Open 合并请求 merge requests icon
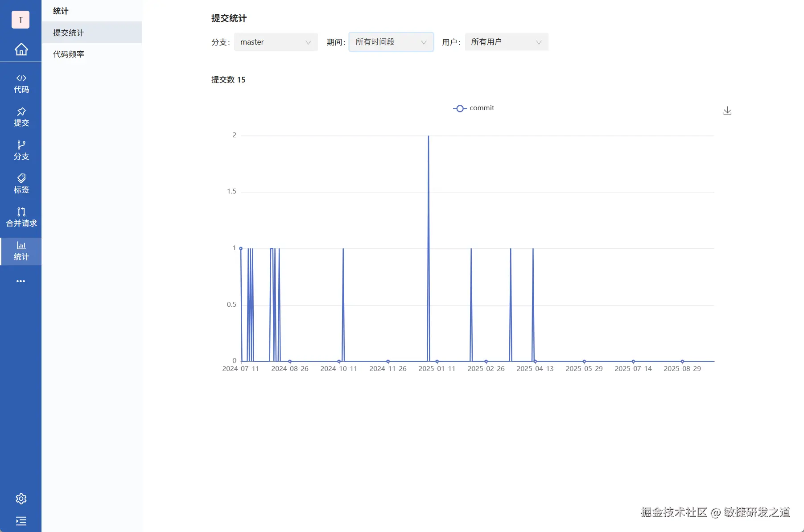The width and height of the screenshot is (804, 532). (21, 217)
